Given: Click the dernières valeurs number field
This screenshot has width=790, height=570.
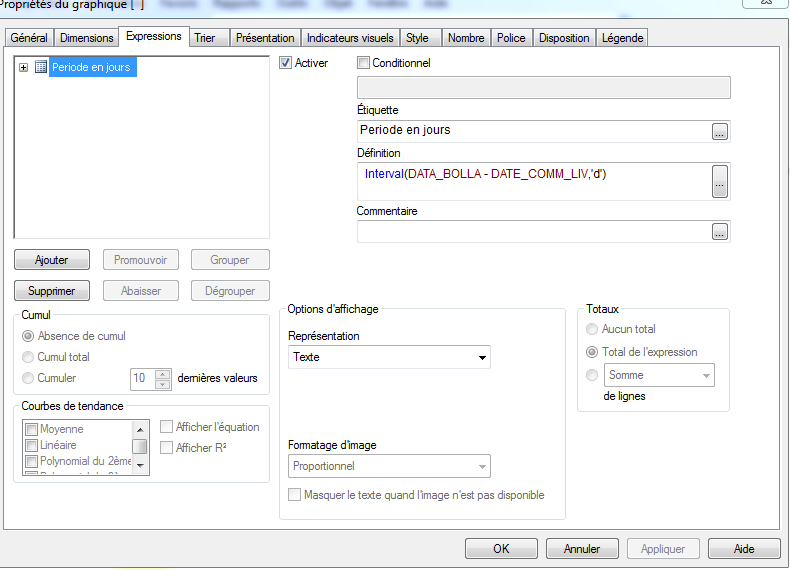Looking at the screenshot, I should click(x=143, y=379).
